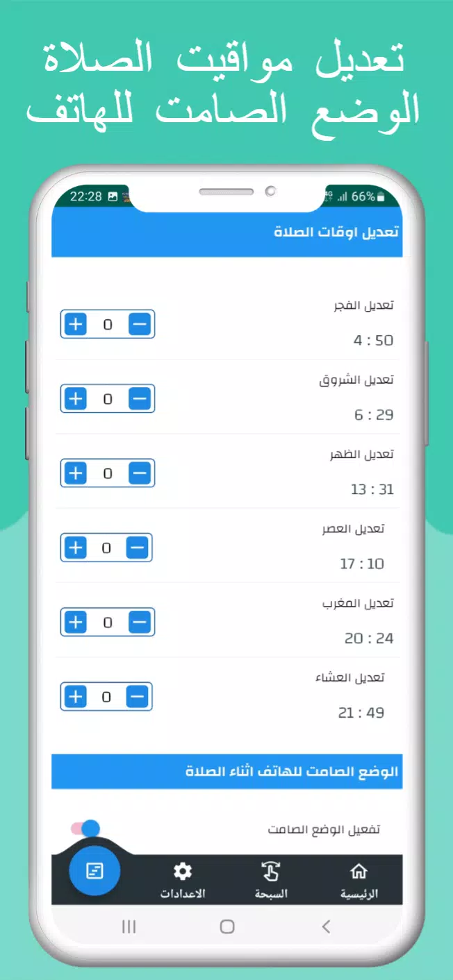The image size is (453, 980).
Task: Open Android recent apps button
Action: click(x=129, y=927)
